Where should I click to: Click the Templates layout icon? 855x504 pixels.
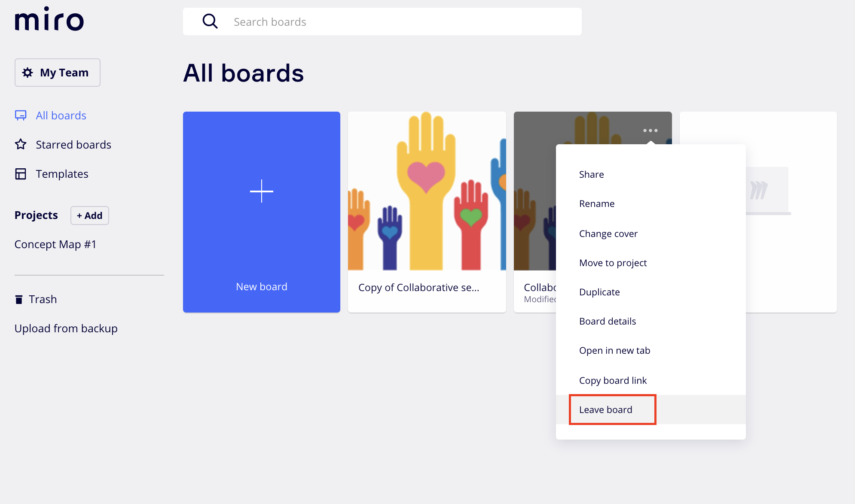(21, 174)
